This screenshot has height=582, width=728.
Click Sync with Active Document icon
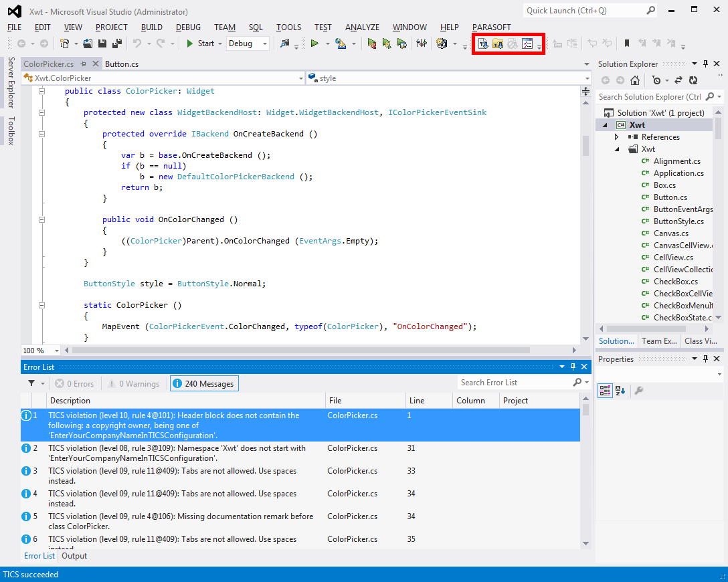click(678, 80)
